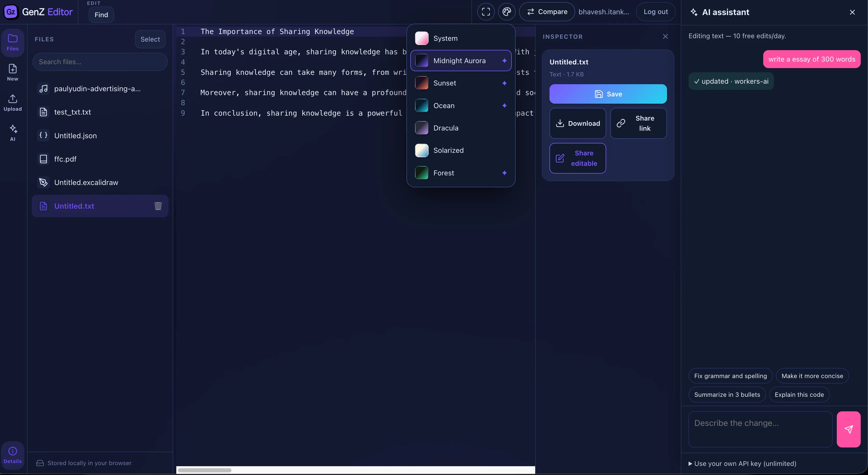The image size is (868, 475).
Task: Focus the Describe the change textbox
Action: click(x=760, y=429)
